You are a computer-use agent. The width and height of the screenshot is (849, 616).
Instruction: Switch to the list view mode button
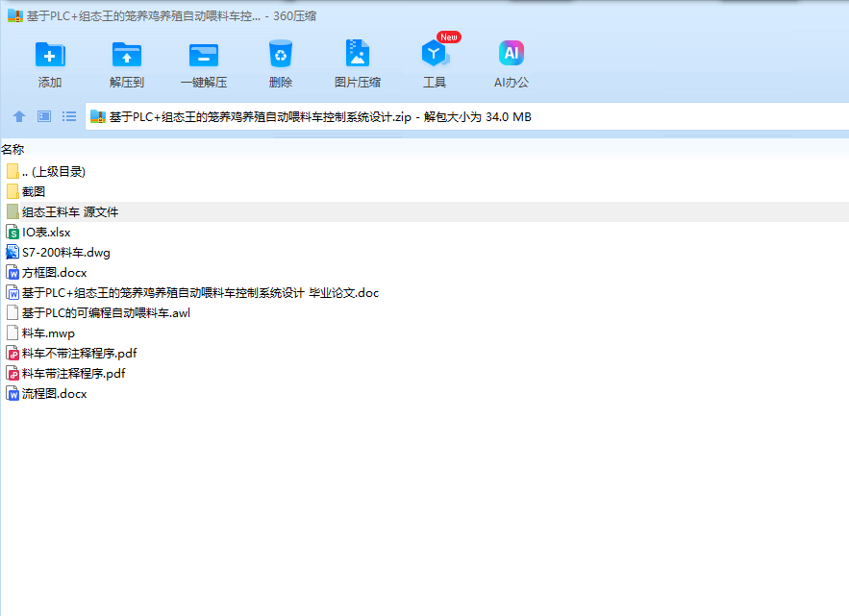coord(69,116)
